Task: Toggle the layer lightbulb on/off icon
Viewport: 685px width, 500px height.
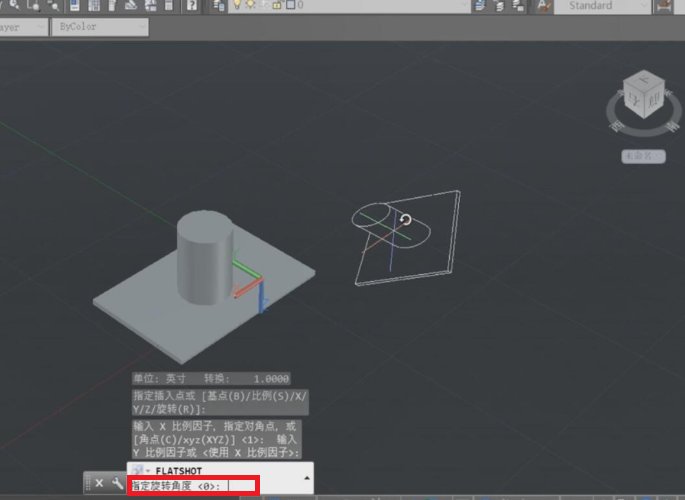Action: click(237, 6)
